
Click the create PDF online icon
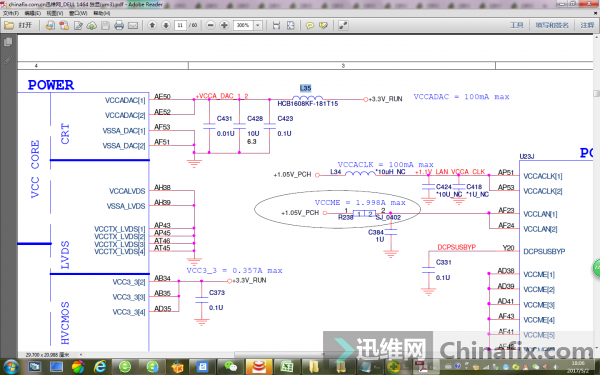tap(50, 25)
